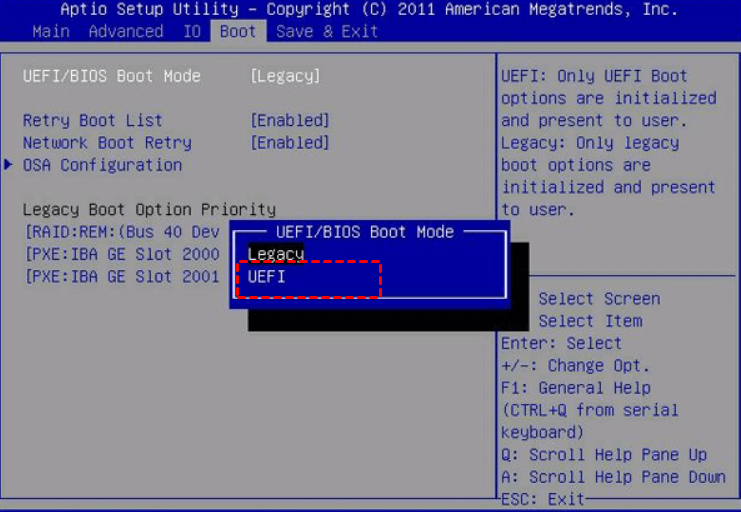The height and width of the screenshot is (512, 741).
Task: Open the IO tab
Action: [192, 32]
